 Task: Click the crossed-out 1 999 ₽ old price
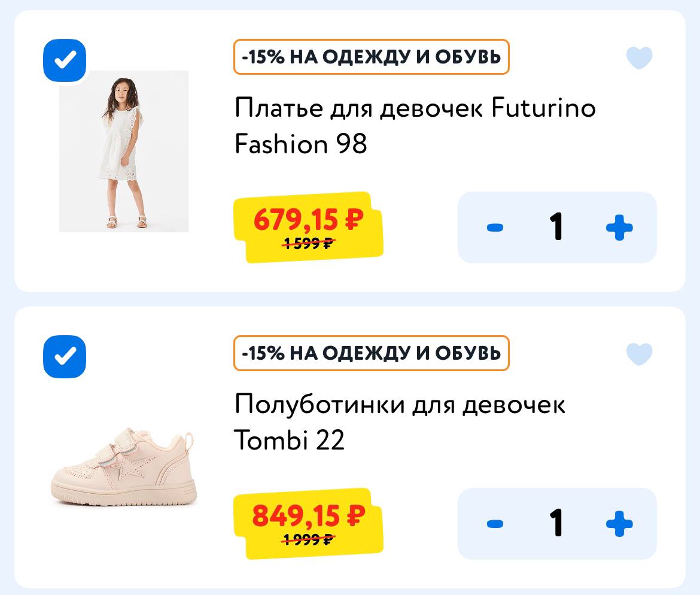pyautogui.click(x=308, y=539)
